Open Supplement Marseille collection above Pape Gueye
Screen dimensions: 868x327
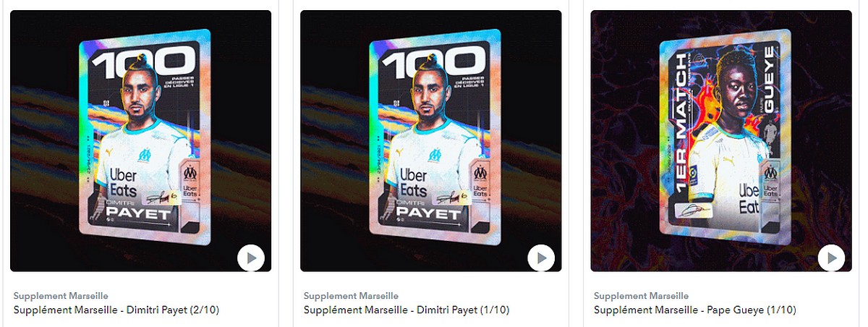coord(641,296)
